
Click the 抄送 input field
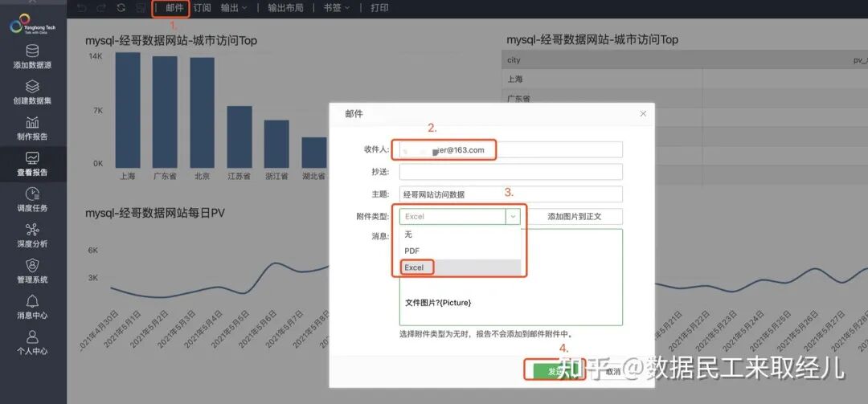coord(511,172)
